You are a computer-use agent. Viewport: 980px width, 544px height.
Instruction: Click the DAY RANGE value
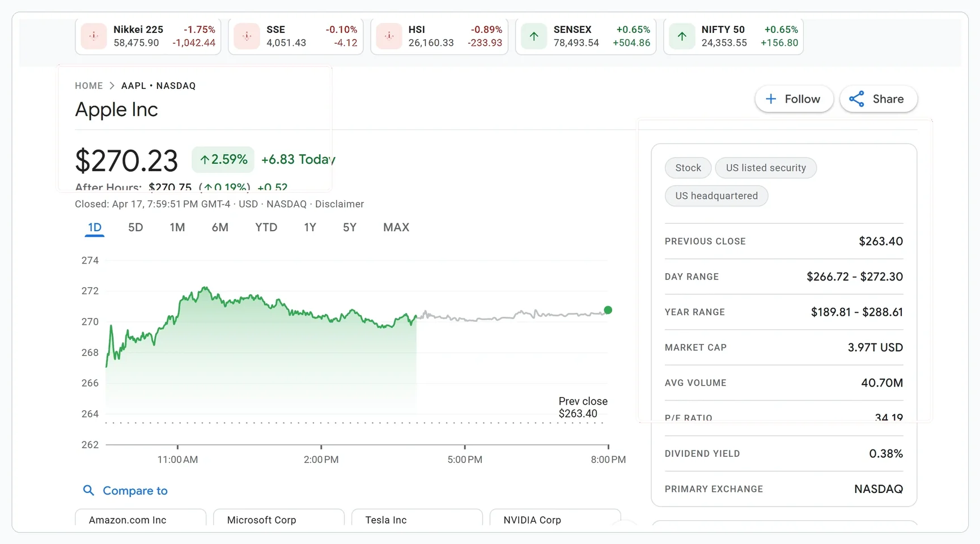coord(855,277)
